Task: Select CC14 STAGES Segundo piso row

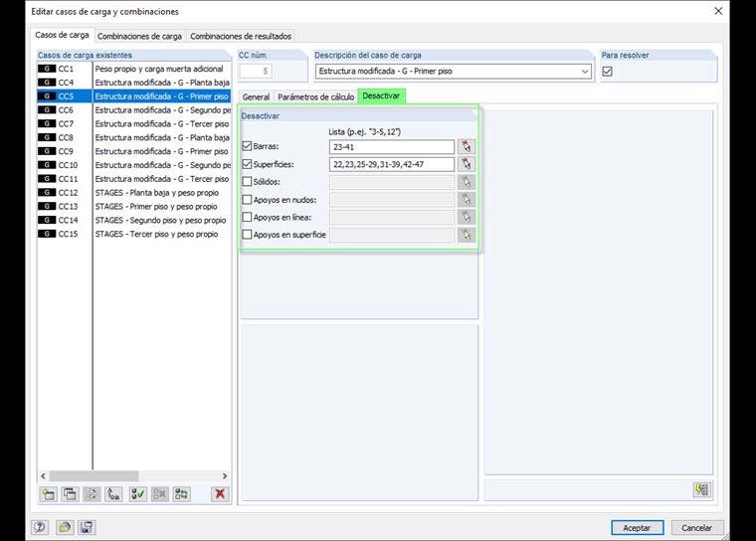Action: 134,220
